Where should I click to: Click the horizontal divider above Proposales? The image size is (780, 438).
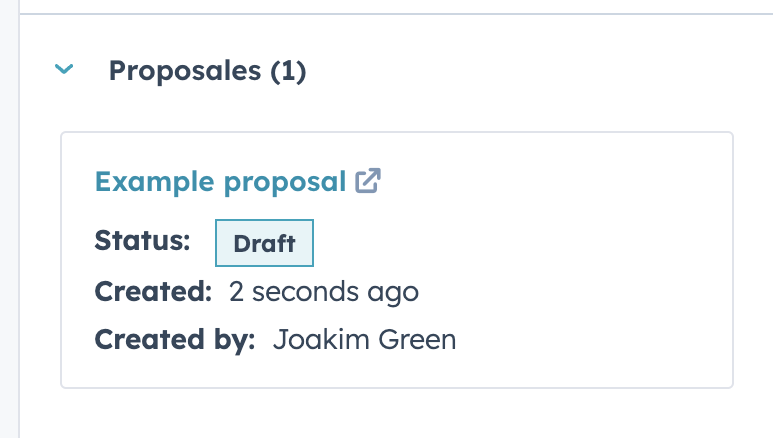coord(400,14)
